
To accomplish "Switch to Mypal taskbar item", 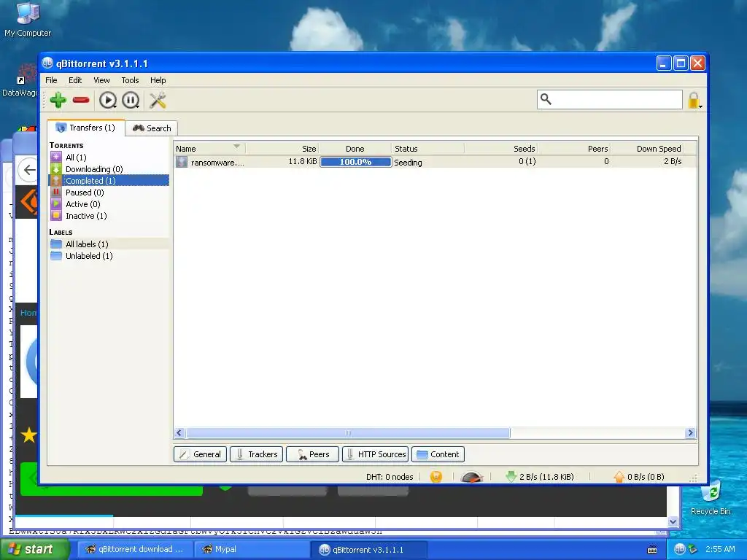I will 252,549.
